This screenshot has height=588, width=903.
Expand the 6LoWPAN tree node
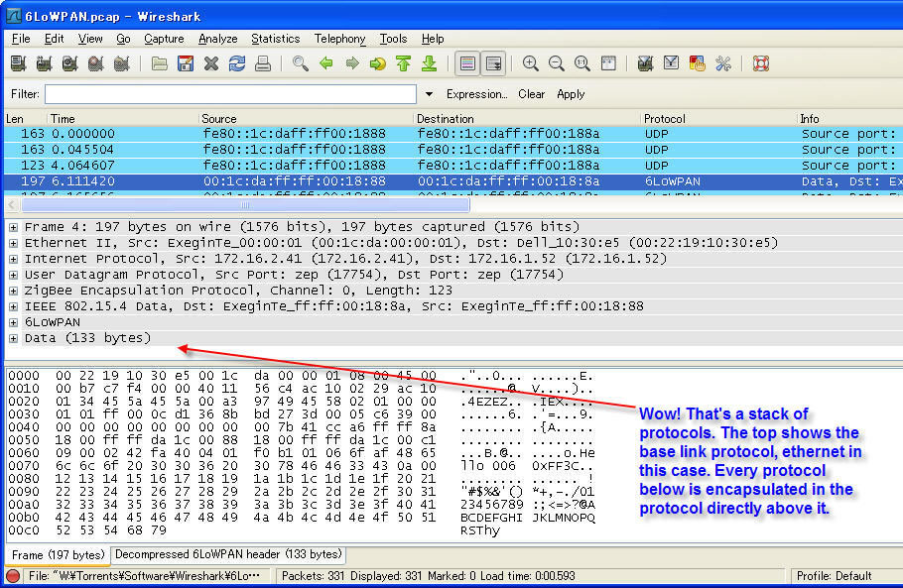pos(13,322)
